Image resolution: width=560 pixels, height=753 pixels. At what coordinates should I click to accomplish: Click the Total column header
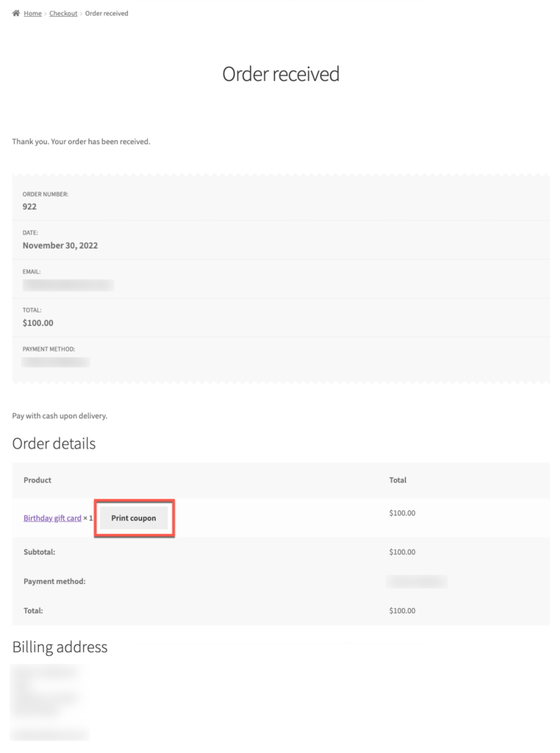(x=398, y=480)
